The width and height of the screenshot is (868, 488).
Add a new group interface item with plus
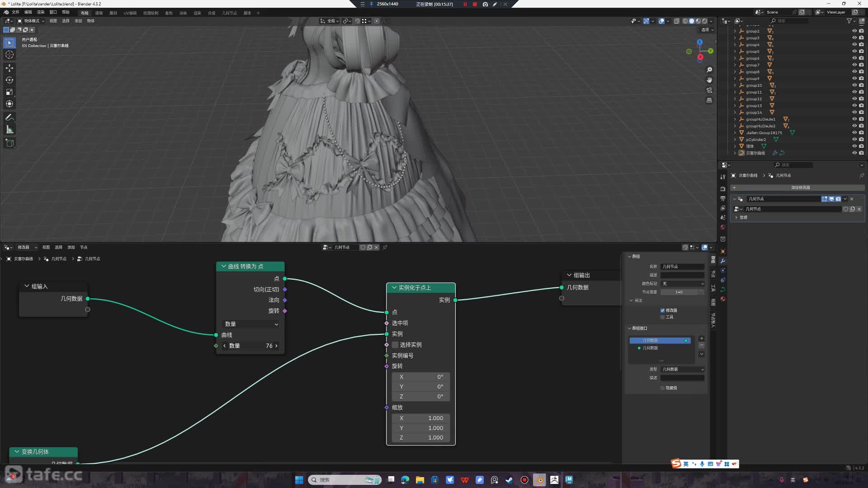(702, 338)
